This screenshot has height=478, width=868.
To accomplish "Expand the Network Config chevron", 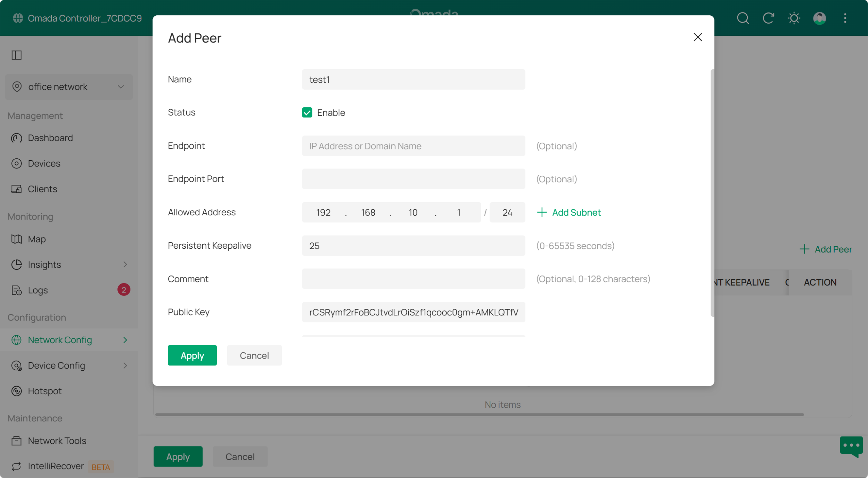I will point(125,340).
